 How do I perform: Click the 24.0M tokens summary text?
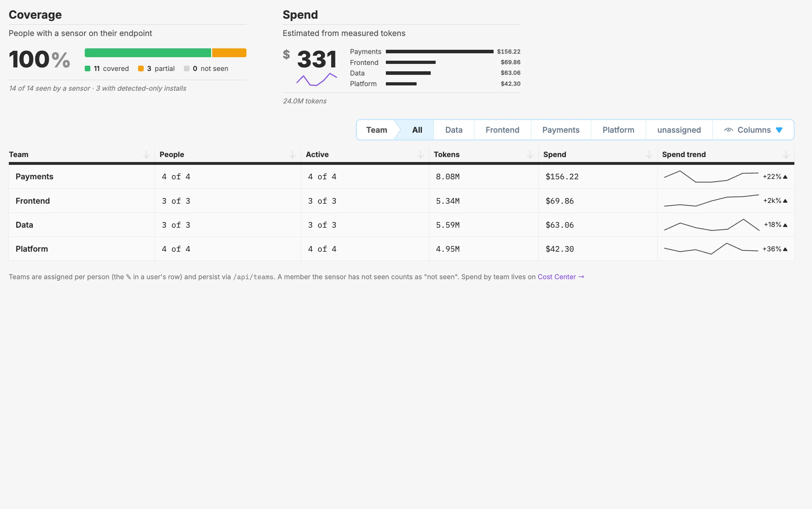coord(305,101)
